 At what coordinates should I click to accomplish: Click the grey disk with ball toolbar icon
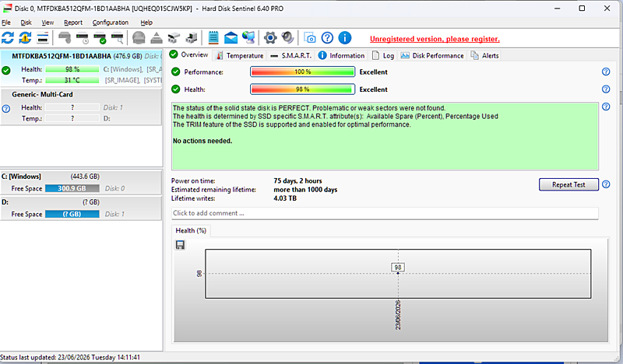[x=65, y=38]
